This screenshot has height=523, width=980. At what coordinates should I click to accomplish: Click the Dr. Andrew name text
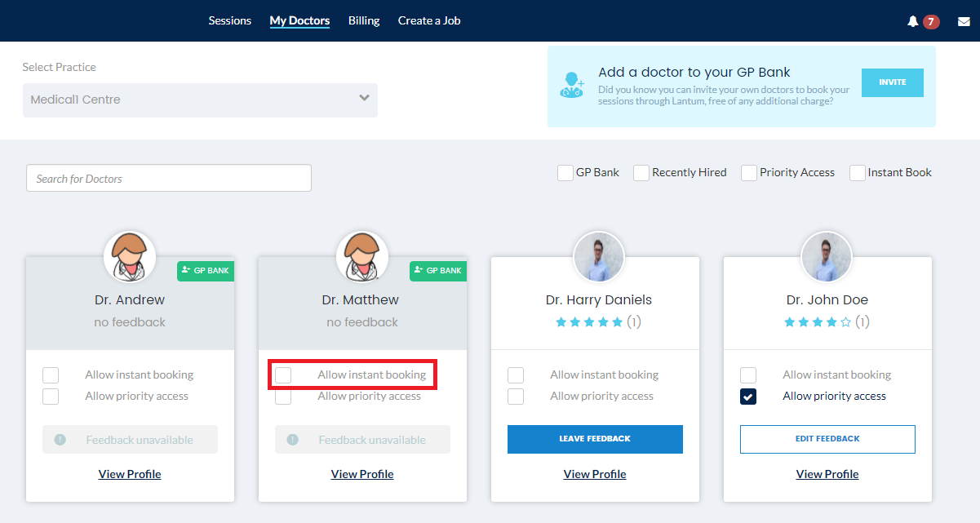tap(130, 299)
